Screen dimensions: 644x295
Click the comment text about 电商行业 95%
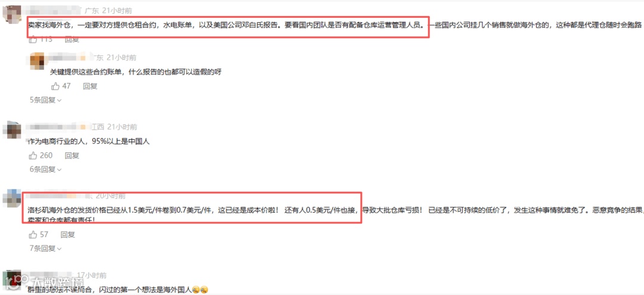click(x=89, y=142)
